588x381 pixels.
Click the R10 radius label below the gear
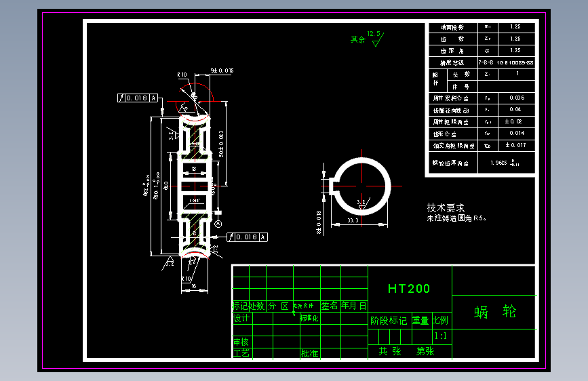187,279
